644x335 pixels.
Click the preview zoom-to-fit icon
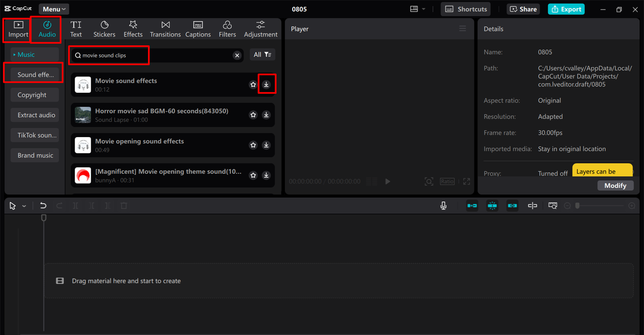click(429, 181)
